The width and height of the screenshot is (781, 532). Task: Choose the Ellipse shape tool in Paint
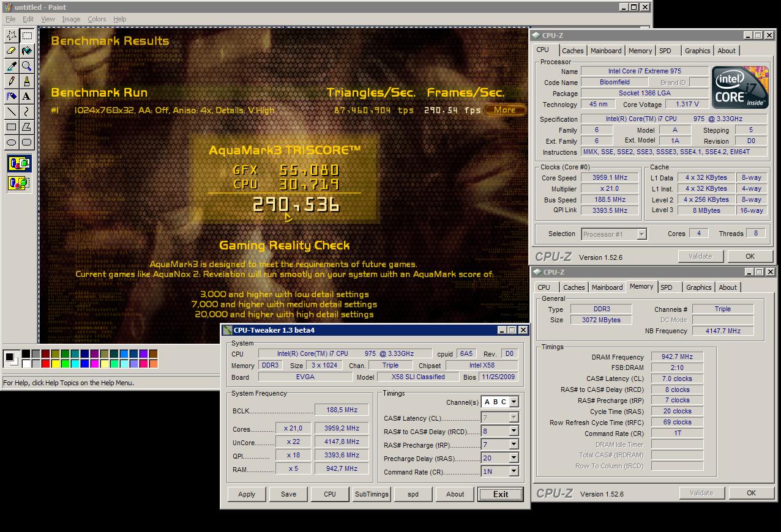point(12,142)
